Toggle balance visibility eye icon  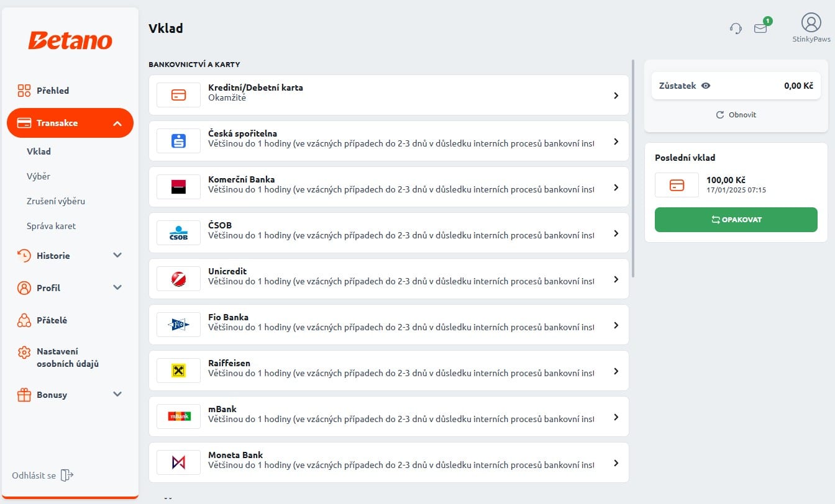706,86
